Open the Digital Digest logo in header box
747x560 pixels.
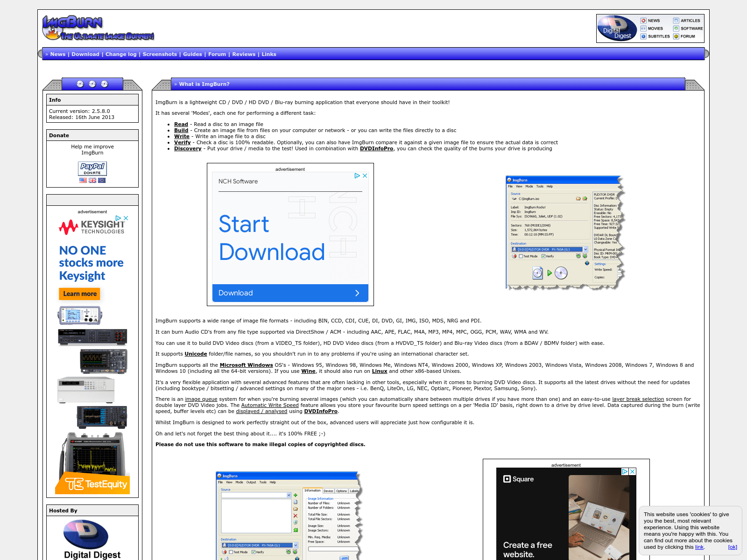click(617, 28)
